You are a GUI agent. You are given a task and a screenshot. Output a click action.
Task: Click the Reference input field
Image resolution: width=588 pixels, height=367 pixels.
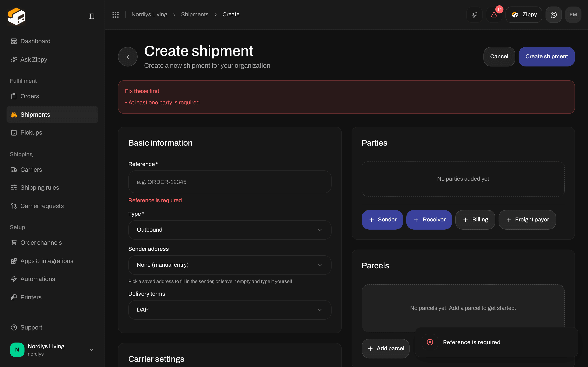coord(230,182)
